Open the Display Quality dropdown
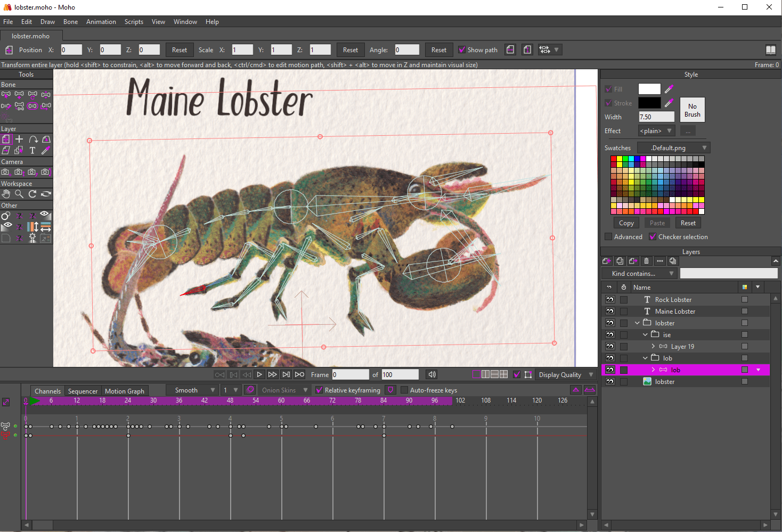This screenshot has width=782, height=532. click(565, 375)
